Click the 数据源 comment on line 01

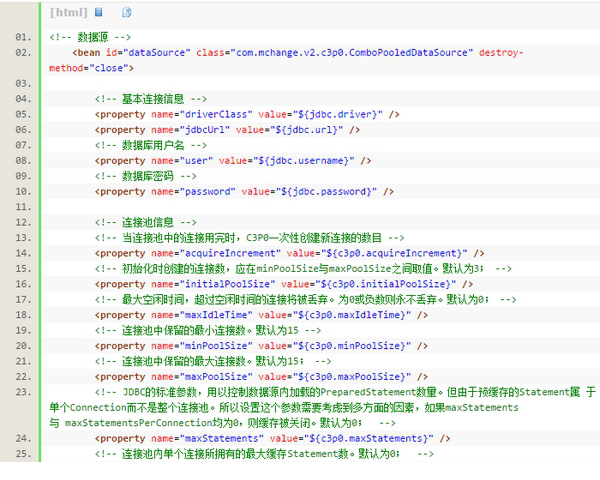coord(90,37)
